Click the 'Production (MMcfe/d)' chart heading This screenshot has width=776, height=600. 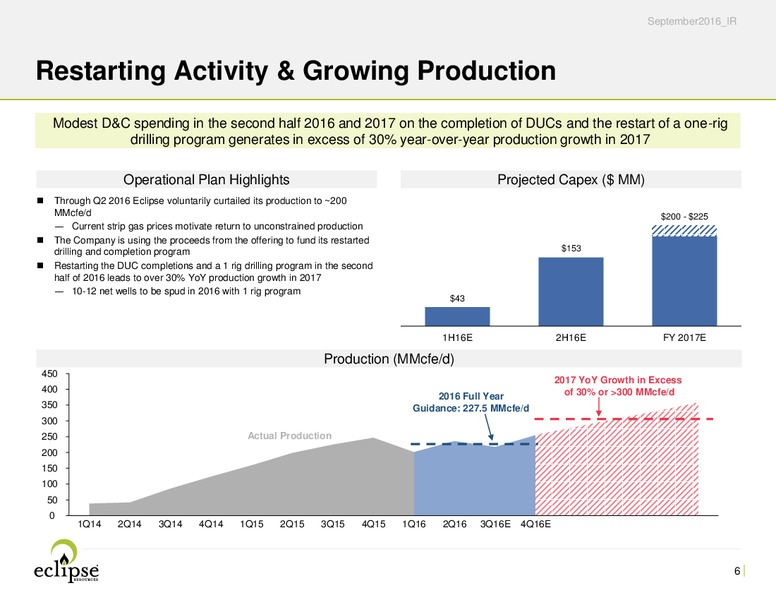coord(388,358)
